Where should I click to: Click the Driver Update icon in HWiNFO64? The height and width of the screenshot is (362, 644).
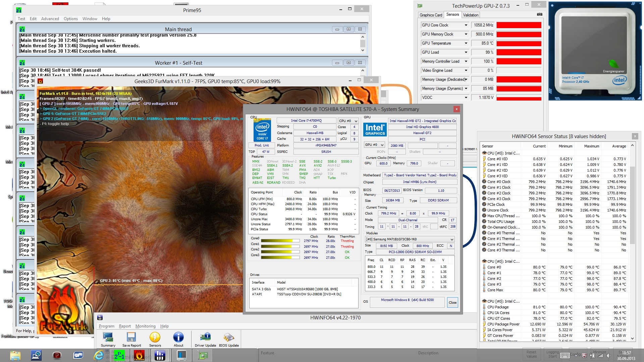tap(205, 337)
